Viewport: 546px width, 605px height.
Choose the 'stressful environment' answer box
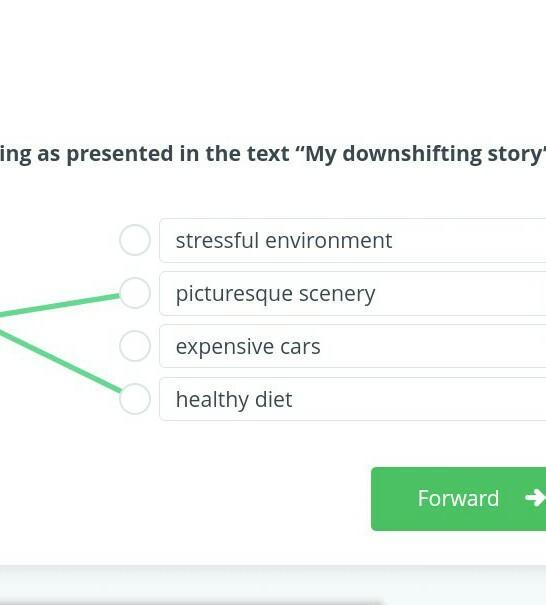pyautogui.click(x=353, y=240)
